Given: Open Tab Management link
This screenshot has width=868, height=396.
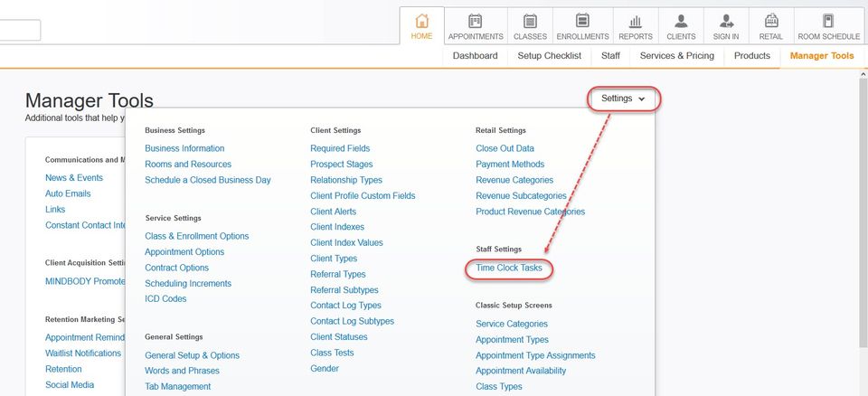Looking at the screenshot, I should (x=178, y=387).
